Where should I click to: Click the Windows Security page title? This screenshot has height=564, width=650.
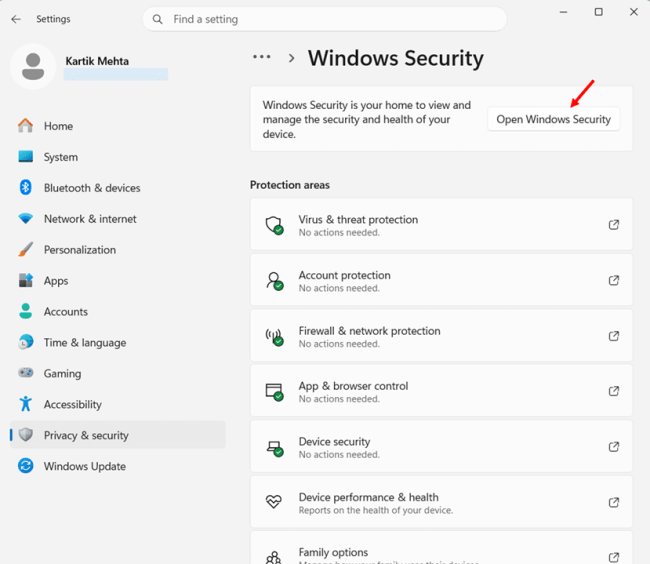395,58
